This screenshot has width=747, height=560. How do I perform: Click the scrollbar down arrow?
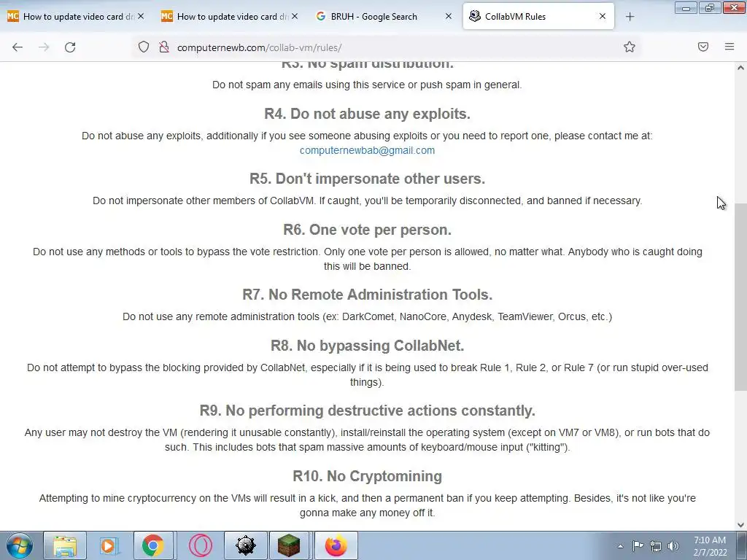click(740, 525)
